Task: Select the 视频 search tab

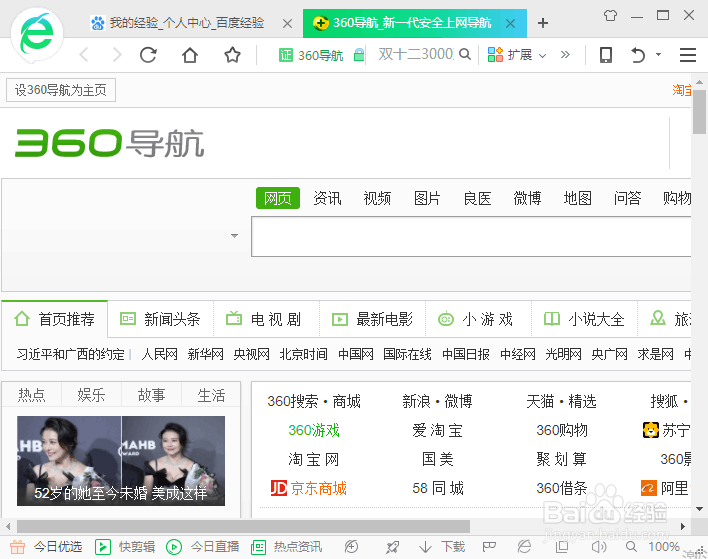Action: [x=377, y=198]
